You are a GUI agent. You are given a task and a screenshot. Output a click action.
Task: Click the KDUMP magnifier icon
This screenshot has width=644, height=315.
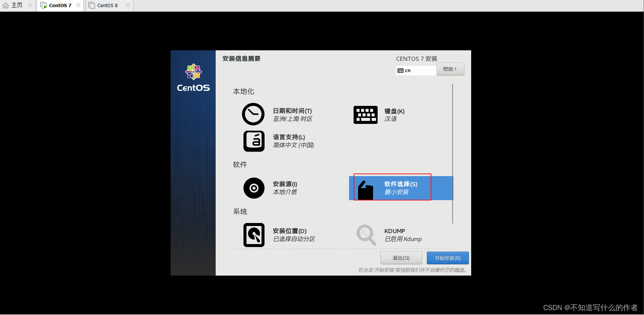coord(366,235)
